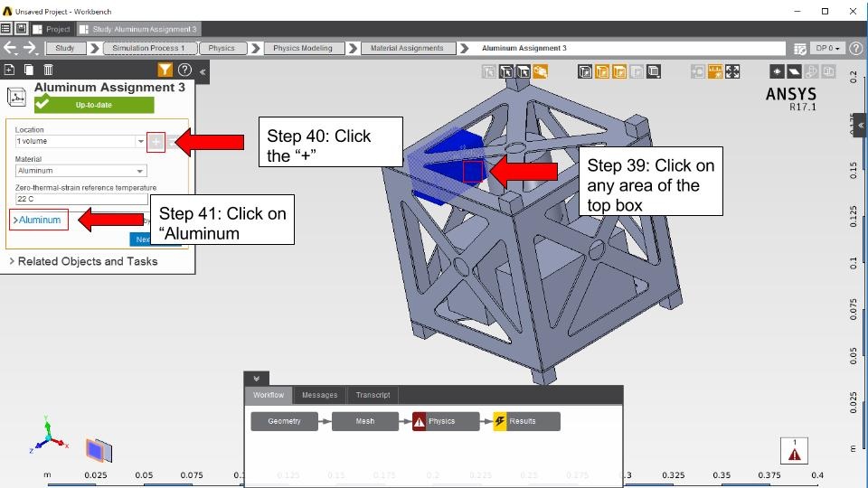868x488 pixels.
Task: Open global help icon at top right
Action: tap(856, 48)
